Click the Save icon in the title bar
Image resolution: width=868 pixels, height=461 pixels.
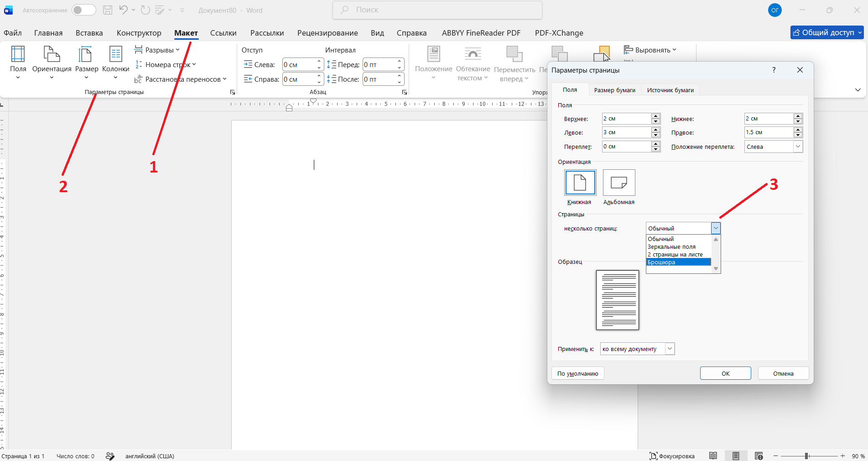coord(108,10)
